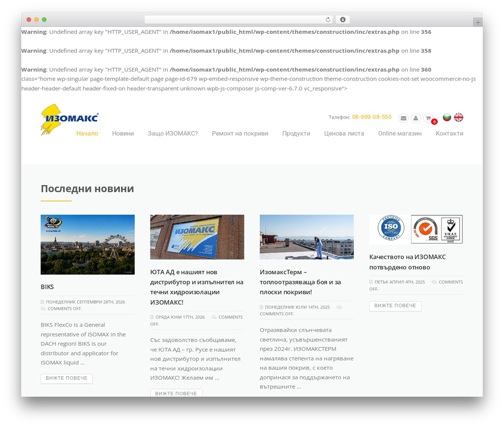Screen dimensions: 504x427
Task: Open the shopping cart icon
Action: (428, 118)
